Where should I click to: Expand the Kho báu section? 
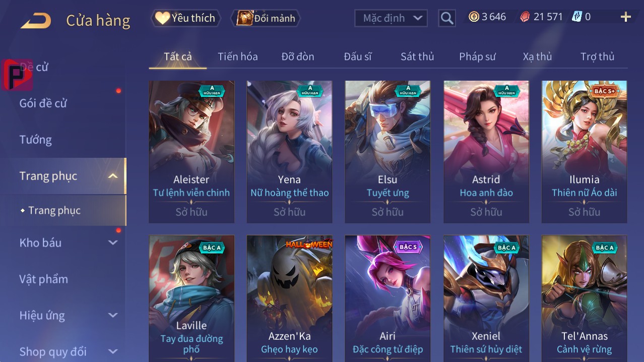(x=113, y=243)
